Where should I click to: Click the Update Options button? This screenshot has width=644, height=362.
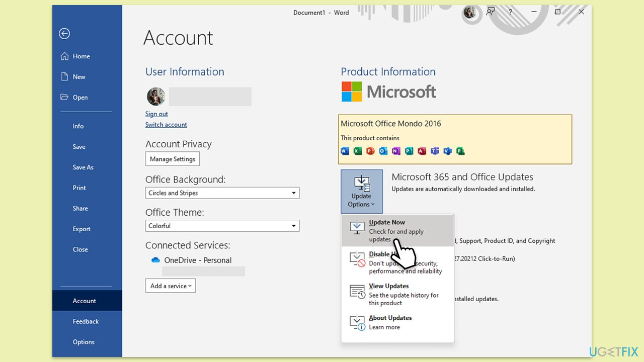tap(361, 192)
